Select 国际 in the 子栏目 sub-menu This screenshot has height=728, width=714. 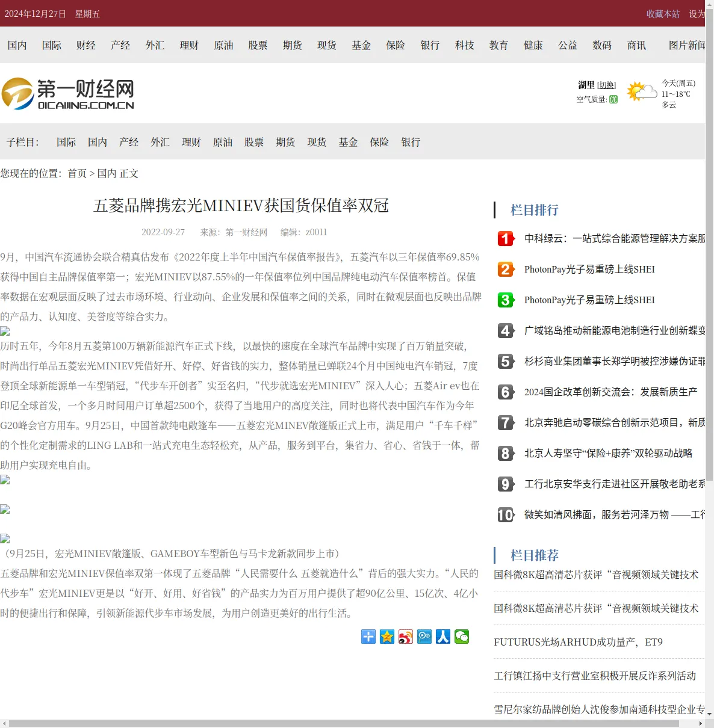(66, 142)
